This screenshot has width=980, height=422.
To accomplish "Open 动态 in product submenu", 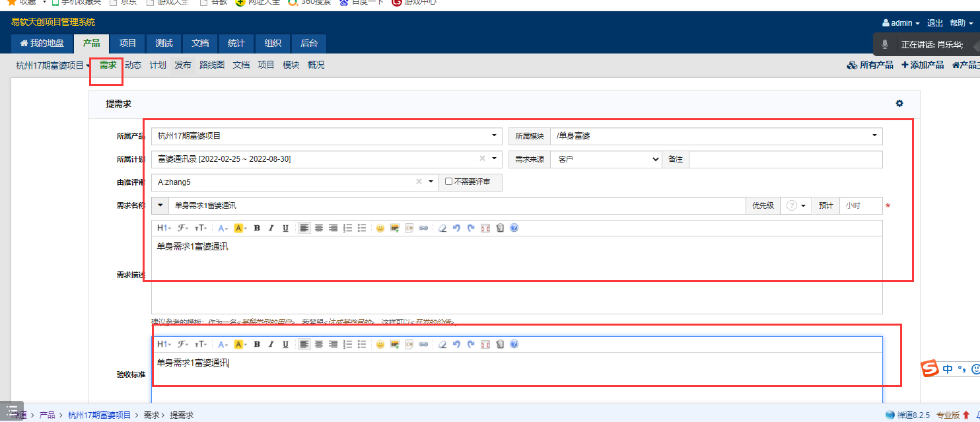I will pyautogui.click(x=133, y=65).
